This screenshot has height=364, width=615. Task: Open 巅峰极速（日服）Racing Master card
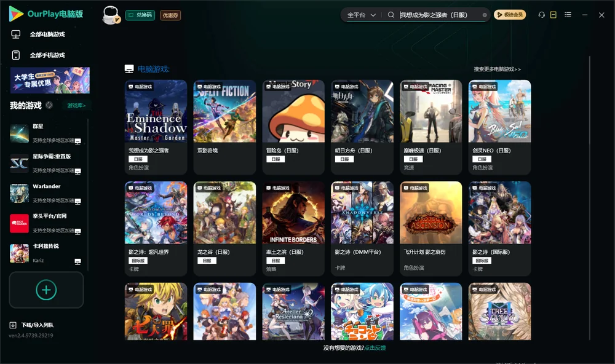431,127
